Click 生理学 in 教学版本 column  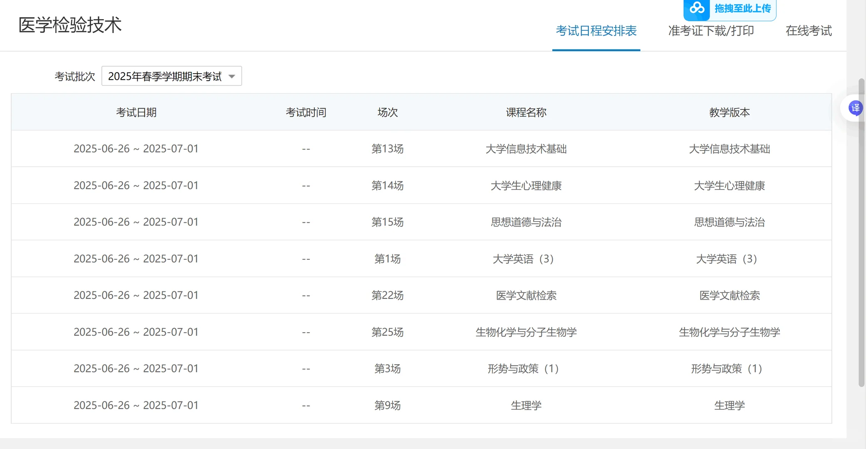[729, 405]
